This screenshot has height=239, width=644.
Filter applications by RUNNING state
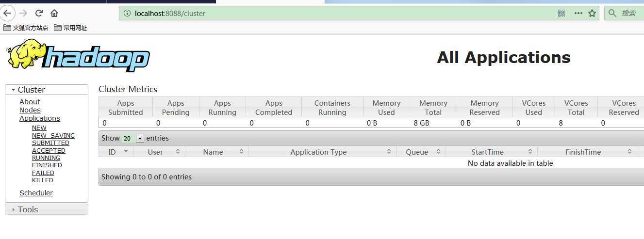46,158
